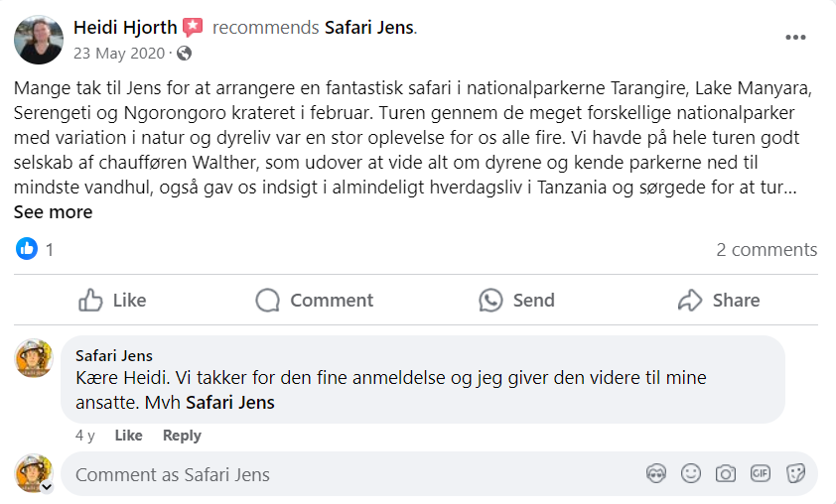Expand the review text with See more
The image size is (836, 504).
click(x=53, y=212)
